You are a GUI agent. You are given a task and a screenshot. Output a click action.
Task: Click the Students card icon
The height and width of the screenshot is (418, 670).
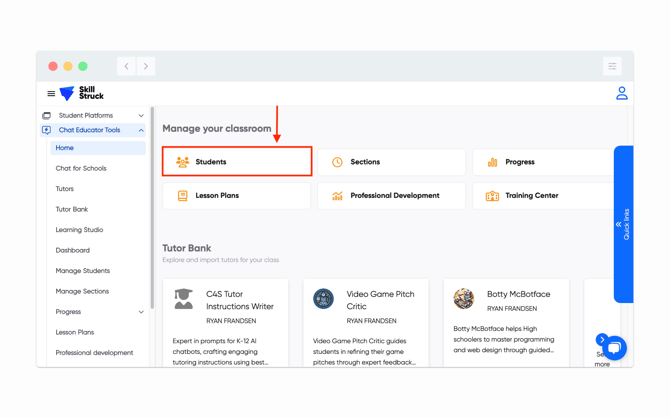(x=182, y=162)
